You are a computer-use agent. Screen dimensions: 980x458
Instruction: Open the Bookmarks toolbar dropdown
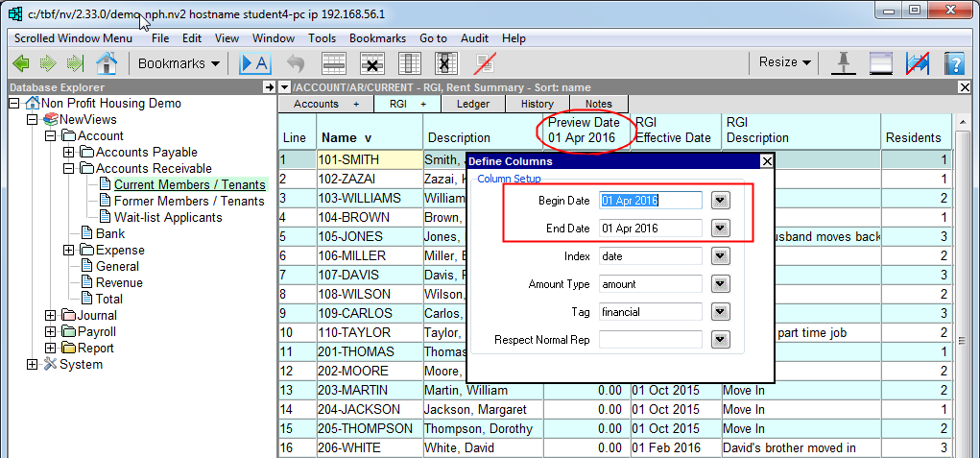[x=179, y=63]
